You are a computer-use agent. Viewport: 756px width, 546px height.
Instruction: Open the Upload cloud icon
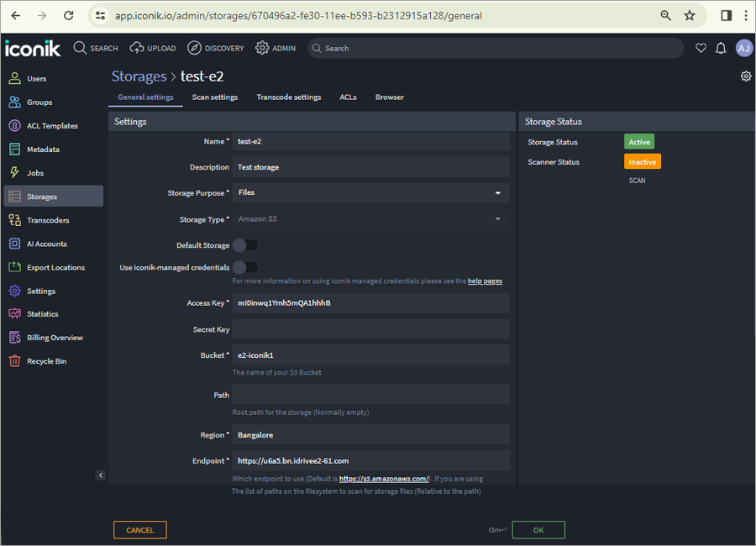tap(137, 48)
